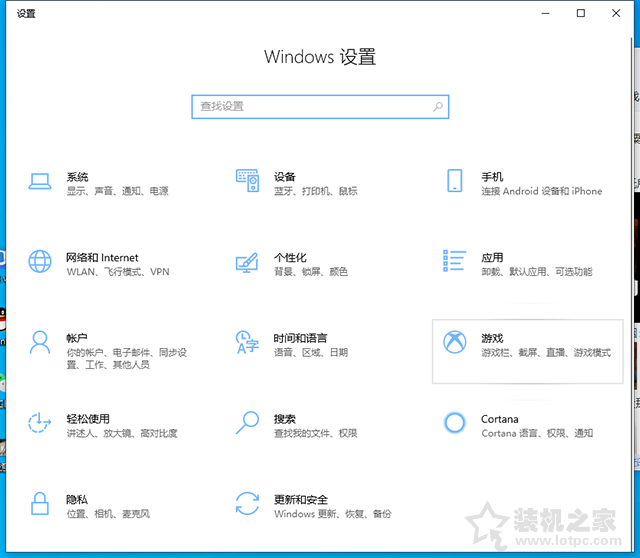Click description 查找我的文件、权限
Screen dimensions: 640x558
316,433
